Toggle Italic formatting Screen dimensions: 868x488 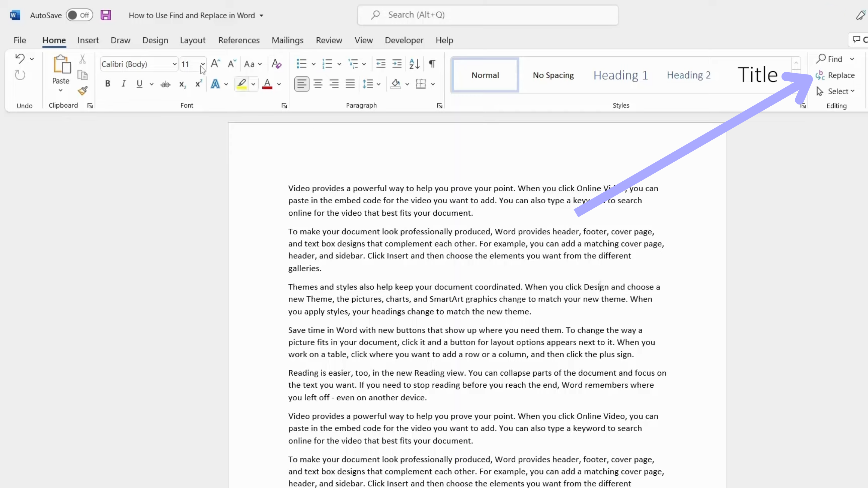[123, 84]
